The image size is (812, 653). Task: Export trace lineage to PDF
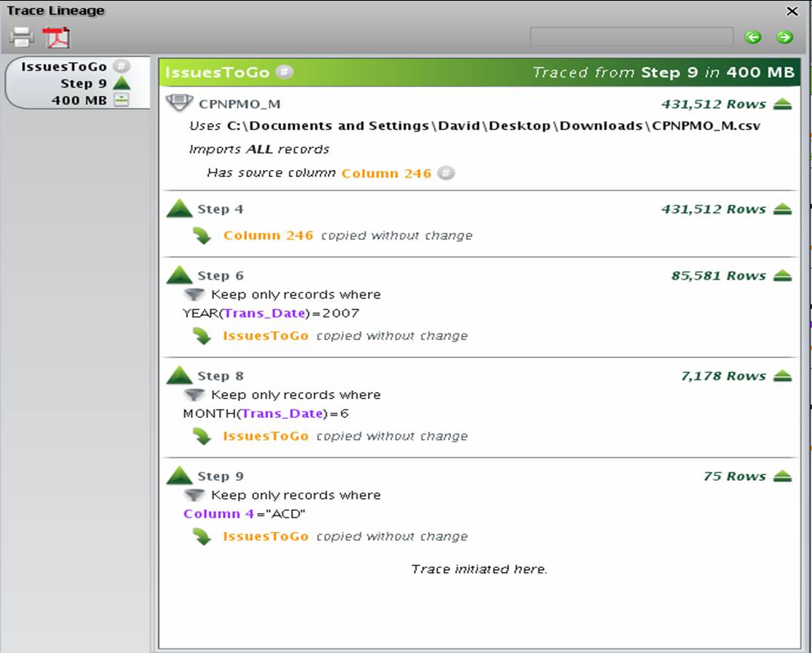(x=56, y=37)
